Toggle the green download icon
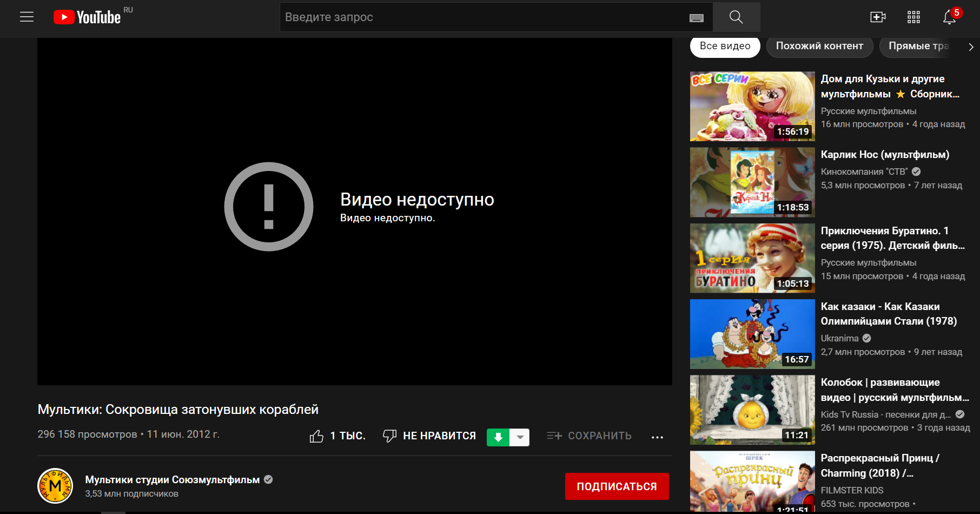980x514 pixels. 499,437
